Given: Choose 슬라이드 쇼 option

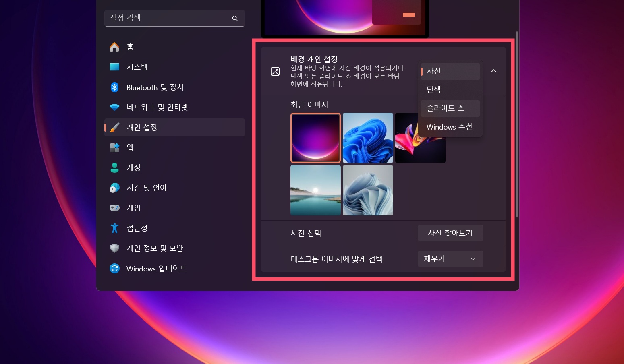Looking at the screenshot, I should tap(450, 108).
